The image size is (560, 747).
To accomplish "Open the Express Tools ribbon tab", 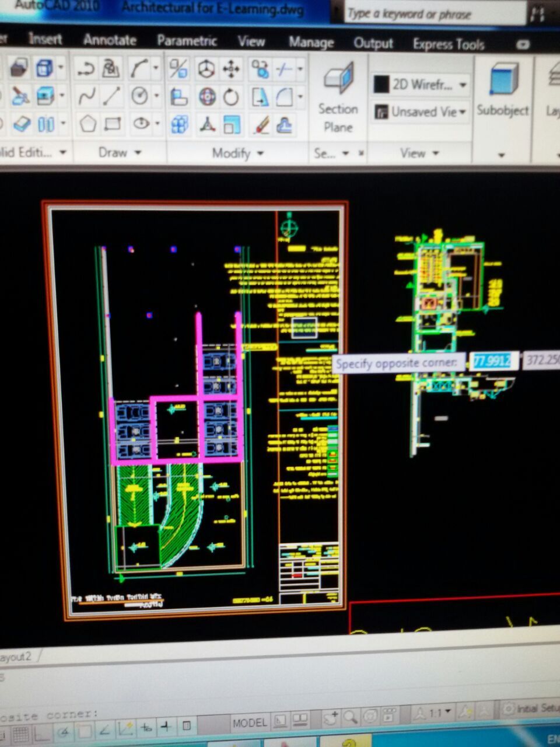I will (x=449, y=44).
